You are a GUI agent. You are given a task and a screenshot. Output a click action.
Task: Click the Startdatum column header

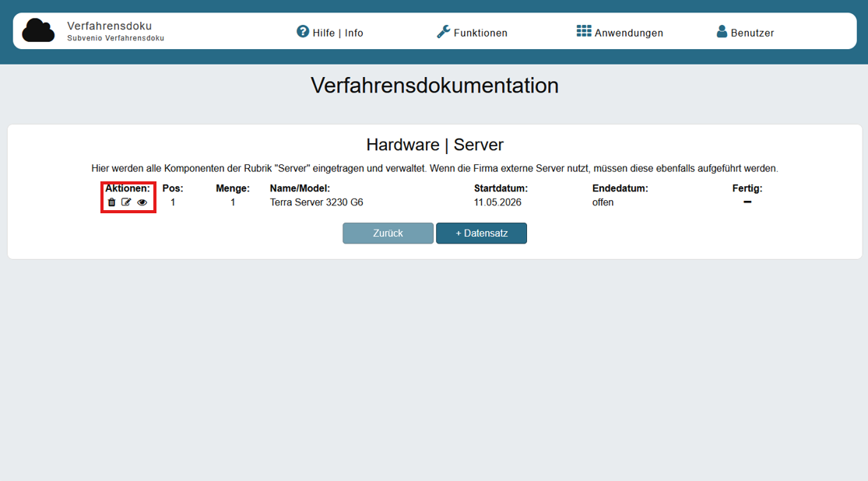click(x=501, y=188)
